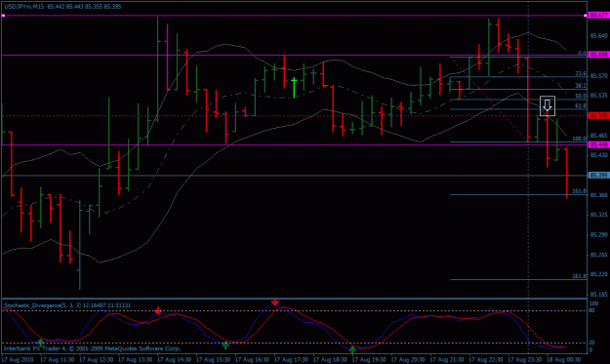This screenshot has width=610, height=364.
Task: Click the magenta 85.448 price label
Action: (598, 145)
